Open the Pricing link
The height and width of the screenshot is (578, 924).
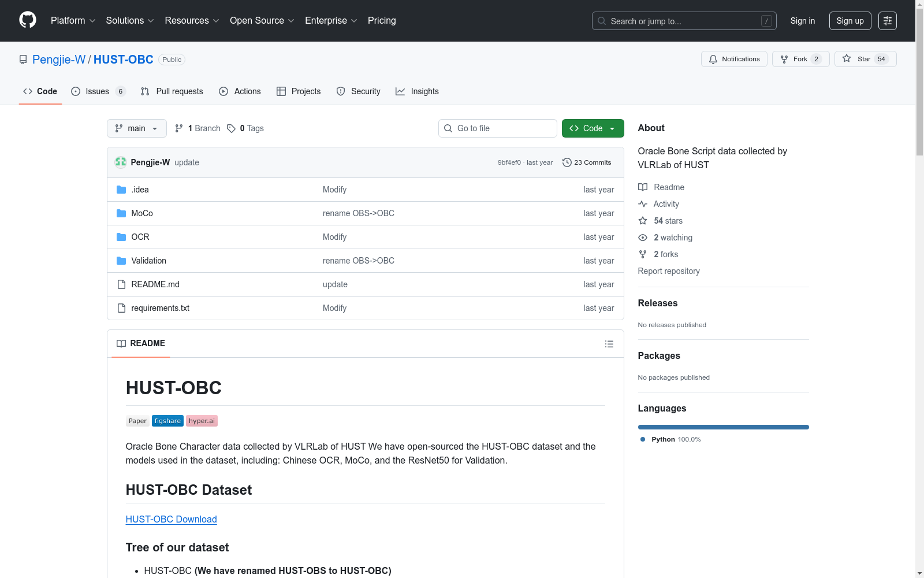pyautogui.click(x=382, y=21)
